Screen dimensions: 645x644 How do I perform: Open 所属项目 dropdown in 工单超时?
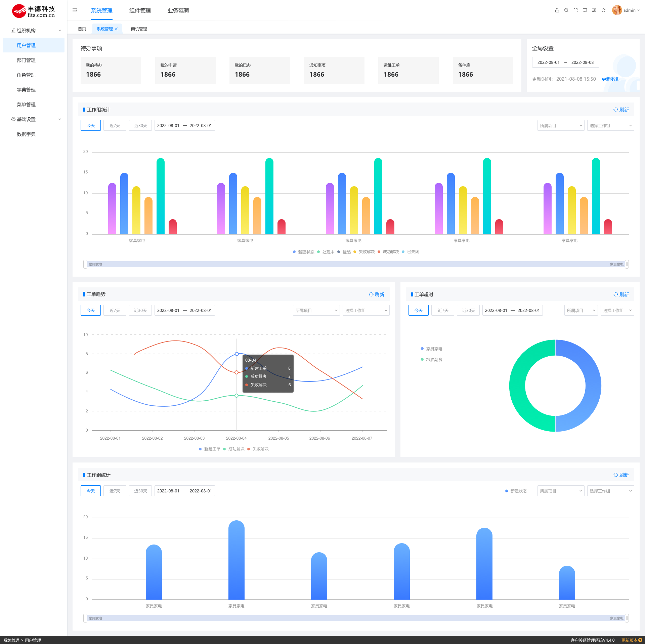(x=581, y=310)
